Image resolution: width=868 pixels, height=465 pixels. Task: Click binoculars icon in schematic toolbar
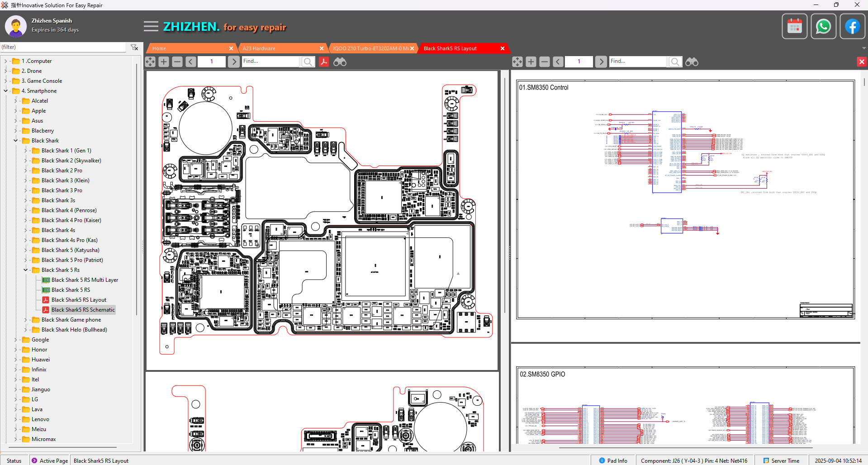click(x=692, y=62)
